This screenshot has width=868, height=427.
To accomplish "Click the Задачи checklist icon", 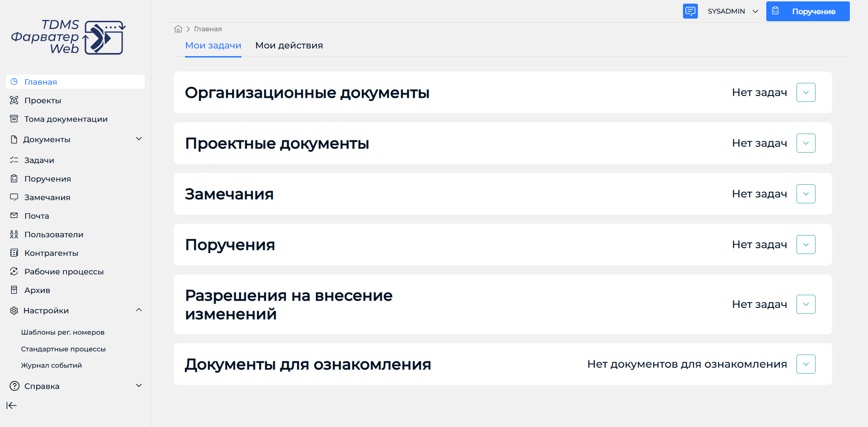I will click(14, 160).
